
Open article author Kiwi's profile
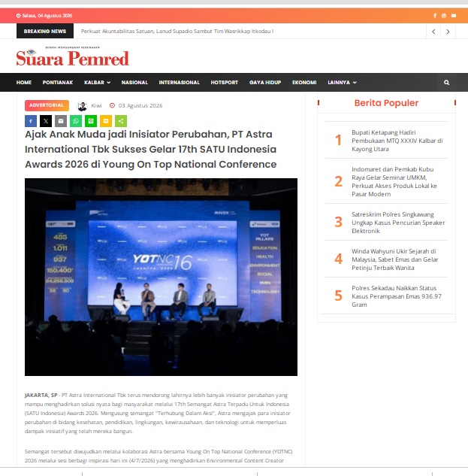(96, 105)
